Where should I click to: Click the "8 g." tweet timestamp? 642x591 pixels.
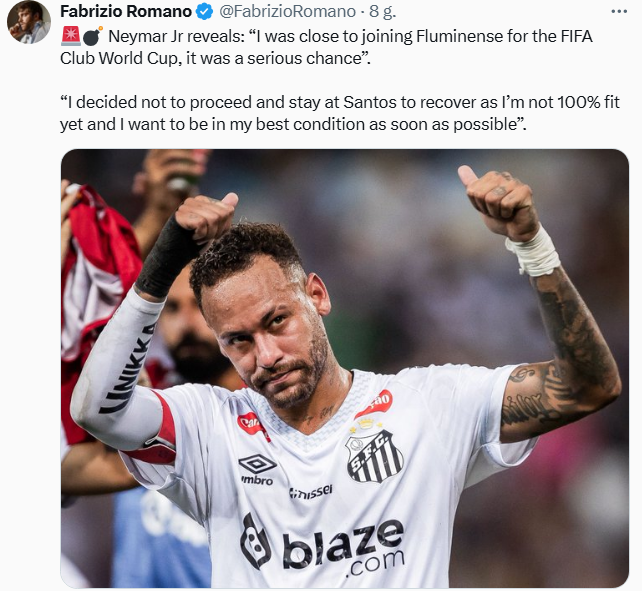click(382, 11)
